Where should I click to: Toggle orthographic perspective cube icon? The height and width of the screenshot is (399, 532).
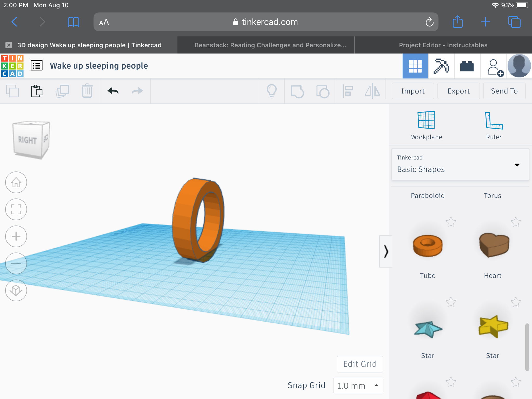(x=16, y=290)
